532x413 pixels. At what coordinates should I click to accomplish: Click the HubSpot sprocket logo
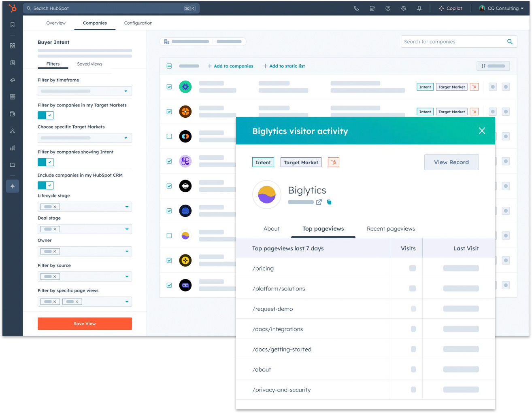pos(13,8)
